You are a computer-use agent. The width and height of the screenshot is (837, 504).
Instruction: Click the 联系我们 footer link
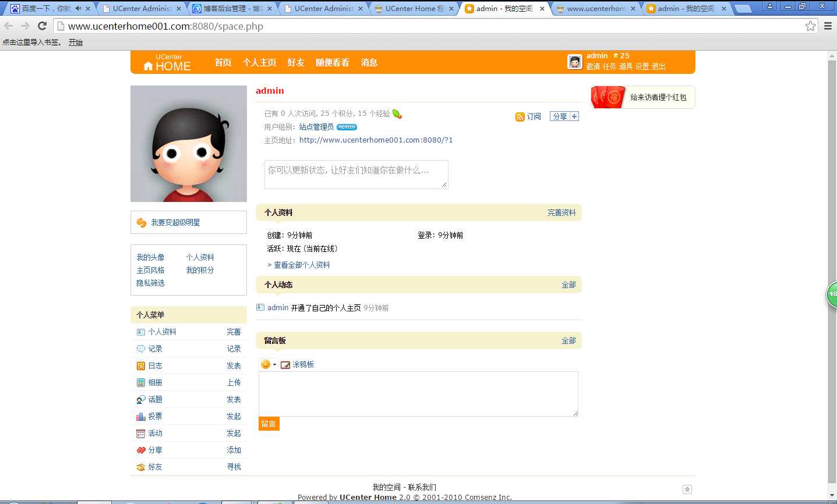422,487
